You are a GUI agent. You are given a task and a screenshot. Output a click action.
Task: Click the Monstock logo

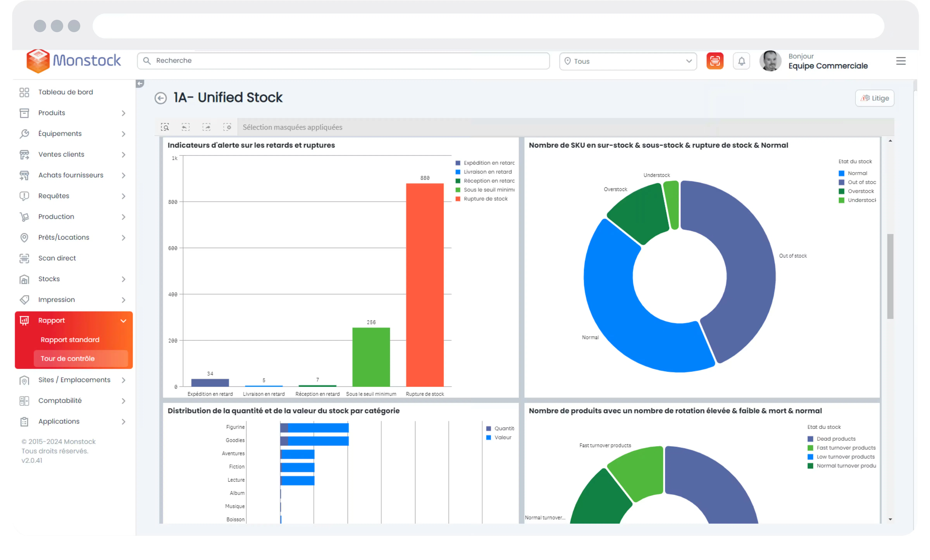click(x=74, y=60)
